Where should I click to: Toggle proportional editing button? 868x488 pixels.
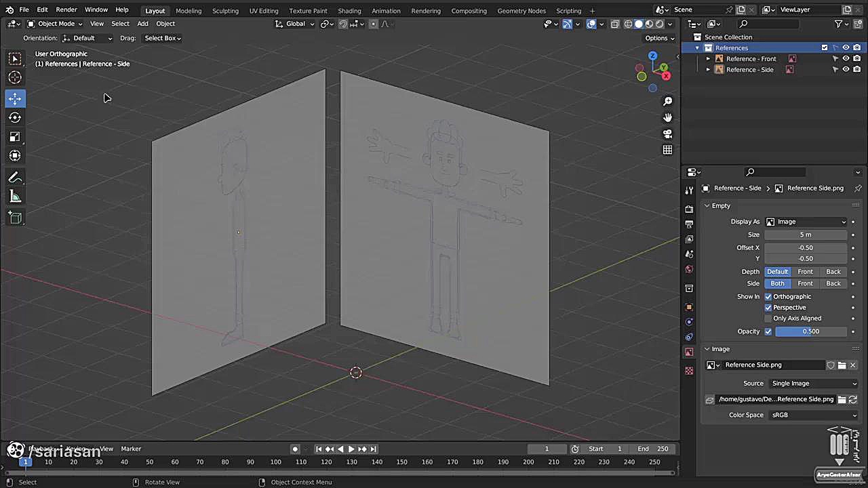click(373, 24)
